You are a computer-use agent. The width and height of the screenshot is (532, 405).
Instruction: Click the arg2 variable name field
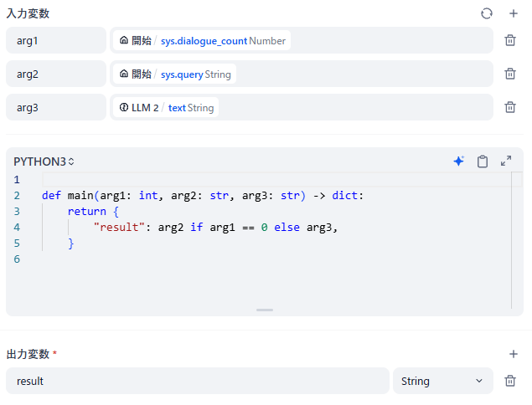(55, 74)
